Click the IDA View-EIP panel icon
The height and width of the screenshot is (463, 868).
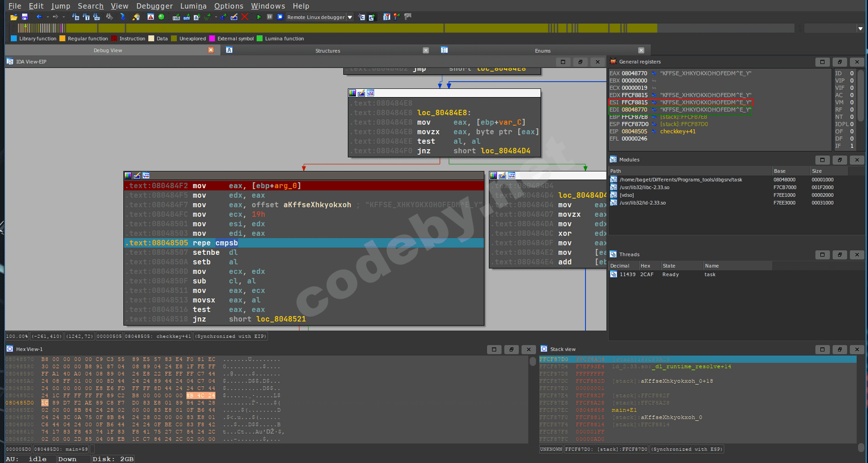tap(10, 62)
